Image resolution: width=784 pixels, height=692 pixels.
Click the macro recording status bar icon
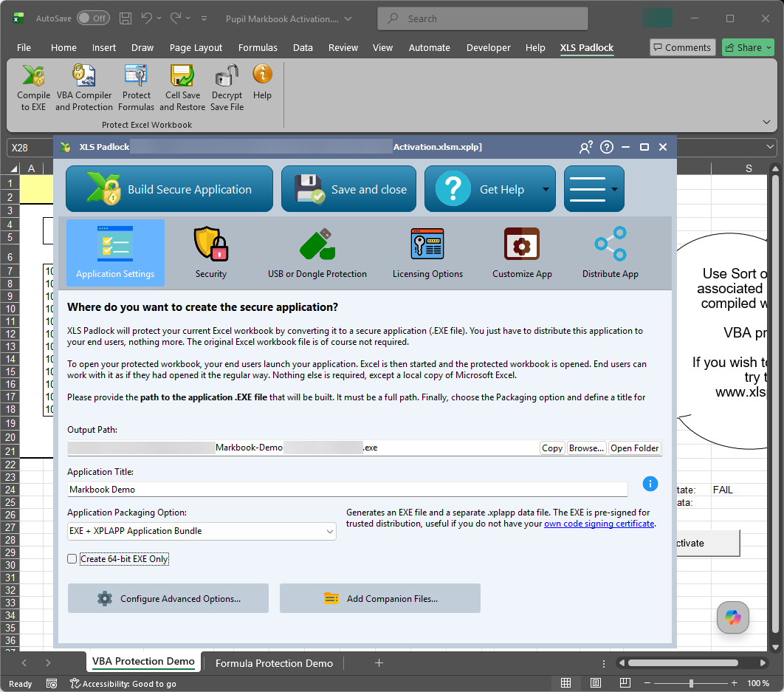(x=52, y=683)
